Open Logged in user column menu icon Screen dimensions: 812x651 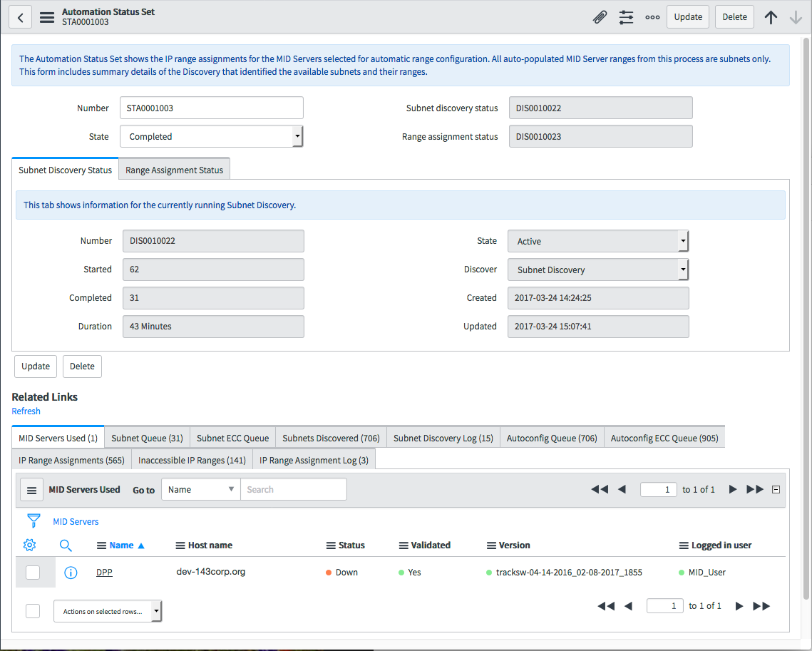coord(684,545)
